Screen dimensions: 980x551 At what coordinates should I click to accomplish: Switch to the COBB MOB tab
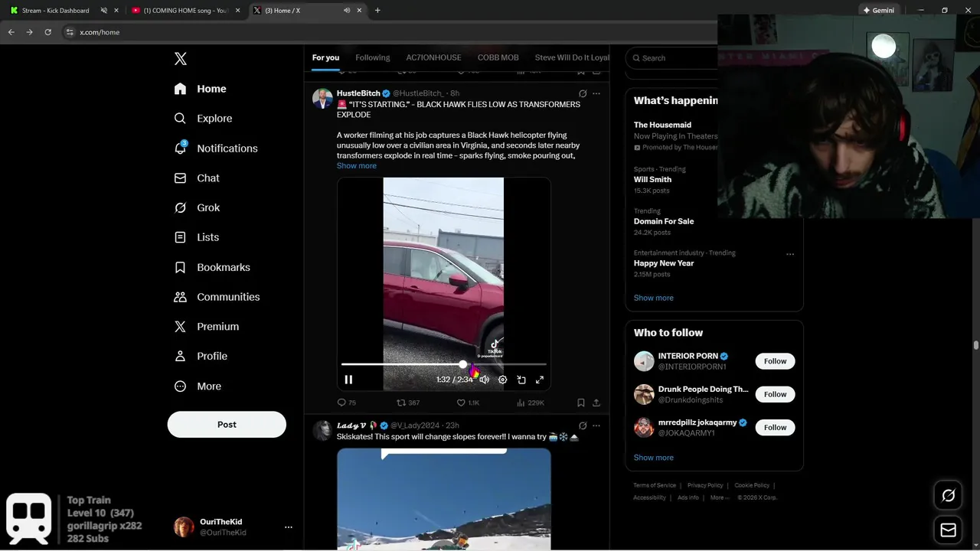[x=498, y=57]
